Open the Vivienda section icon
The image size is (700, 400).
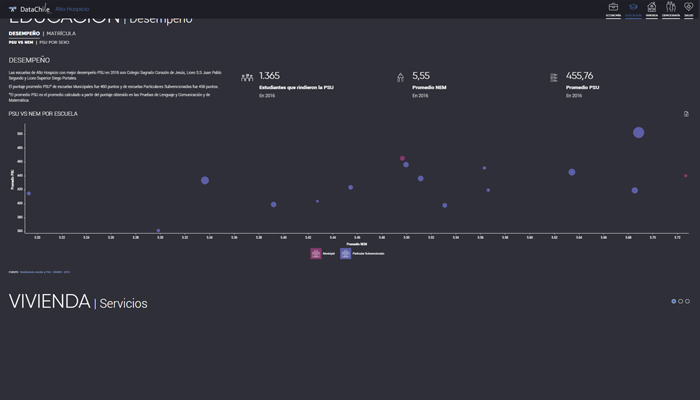pos(652,9)
